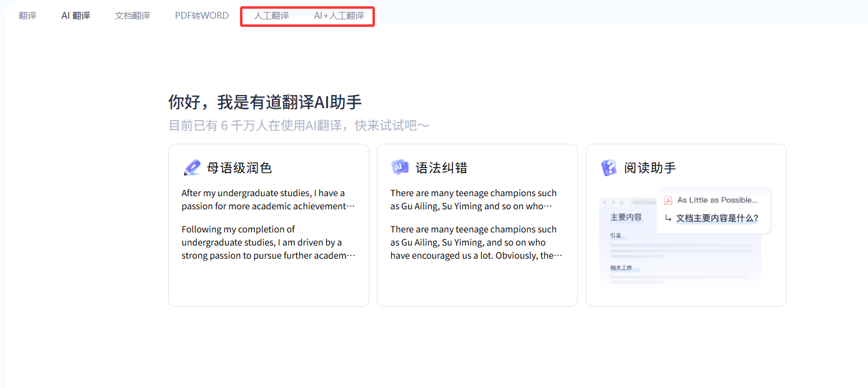This screenshot has height=388, width=868.
Task: Click the subtitle 目前已有 6 千万人在使用AI翻译
Action: (299, 126)
